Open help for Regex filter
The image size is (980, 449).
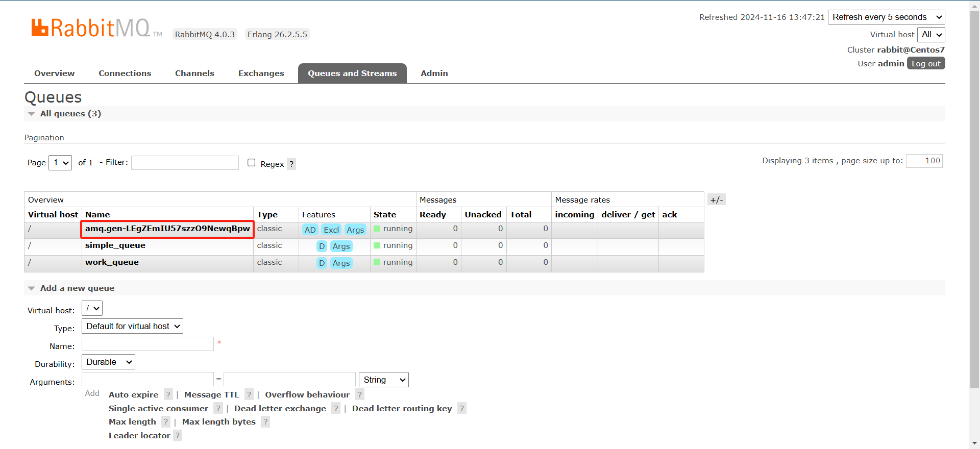point(291,164)
